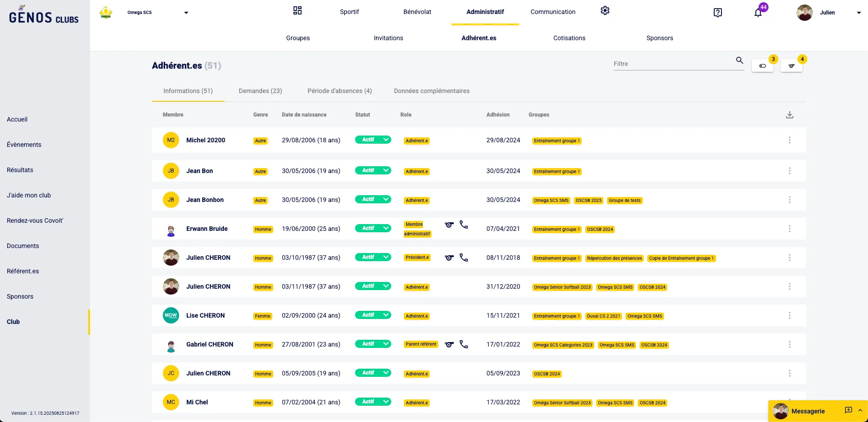Open the Julien user account dropdown

(x=858, y=13)
